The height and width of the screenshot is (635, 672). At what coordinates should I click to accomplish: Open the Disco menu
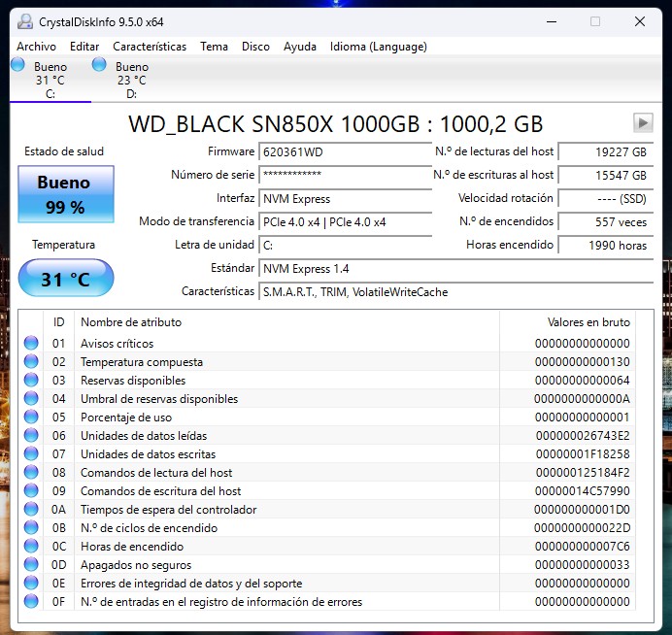pos(255,47)
